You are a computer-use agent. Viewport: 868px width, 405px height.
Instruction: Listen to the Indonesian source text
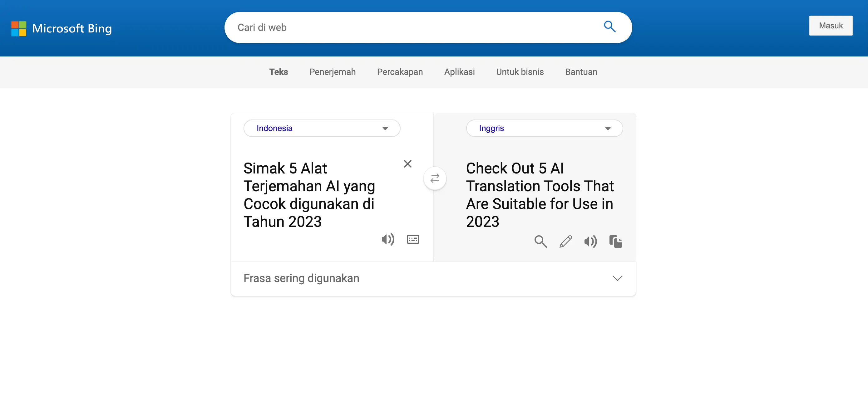(387, 239)
